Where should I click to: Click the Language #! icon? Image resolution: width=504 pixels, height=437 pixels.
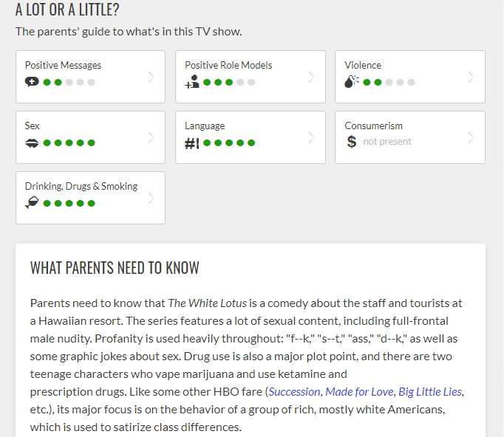coord(192,143)
